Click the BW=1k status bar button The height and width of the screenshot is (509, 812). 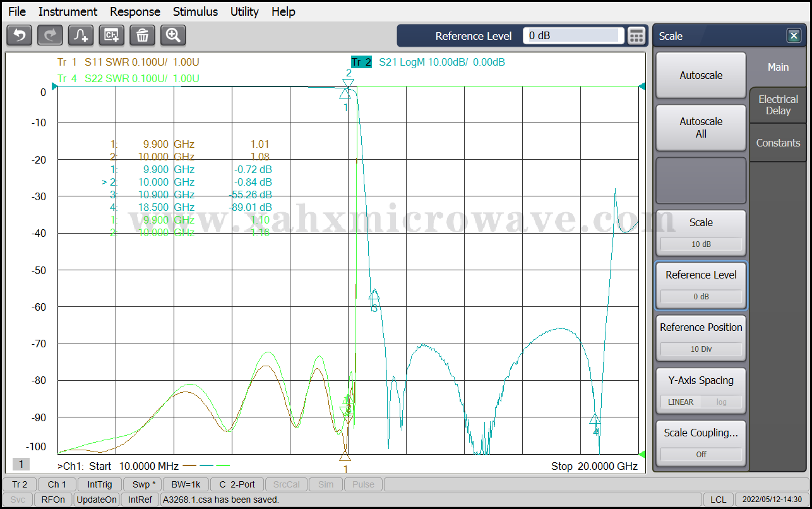click(186, 484)
